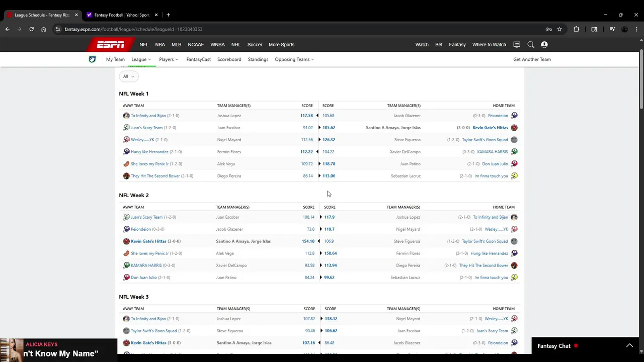
Task: Click the browser back arrow
Action: coord(8,29)
